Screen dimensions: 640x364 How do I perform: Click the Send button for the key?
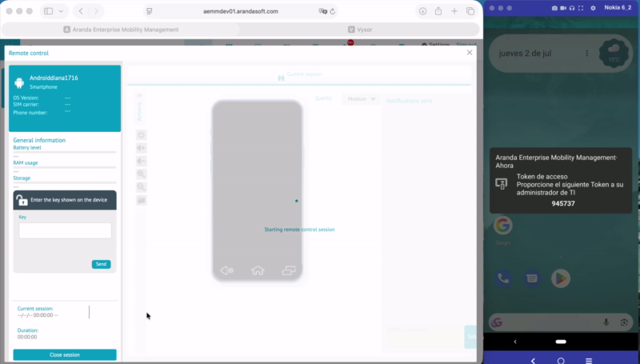click(x=101, y=264)
